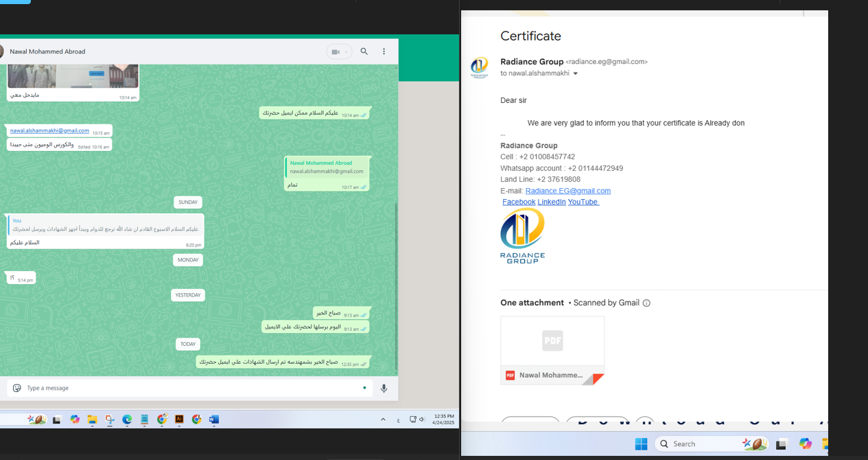Open Task View in right window taskbar

pos(781,444)
